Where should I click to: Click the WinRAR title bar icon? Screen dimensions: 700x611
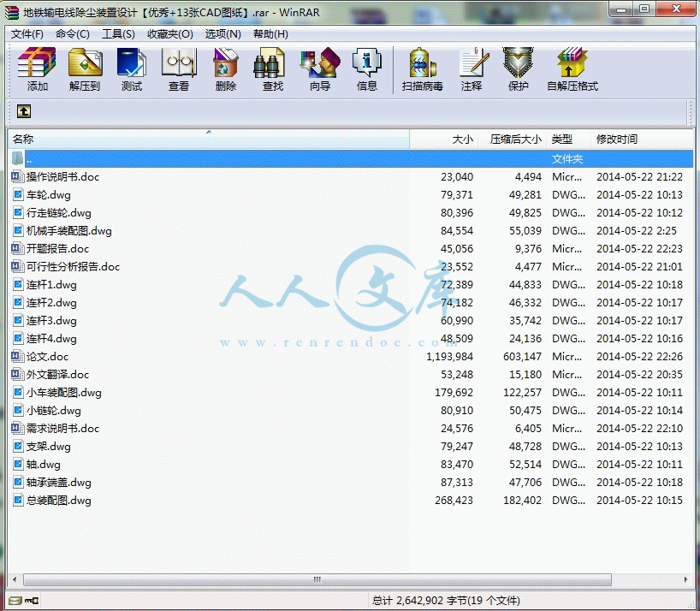(12, 12)
